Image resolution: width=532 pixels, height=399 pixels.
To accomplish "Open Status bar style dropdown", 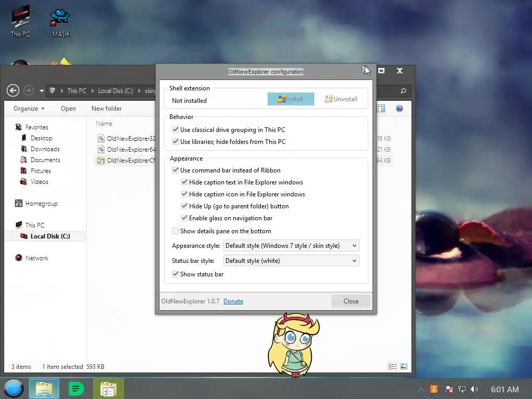I will [x=291, y=261].
